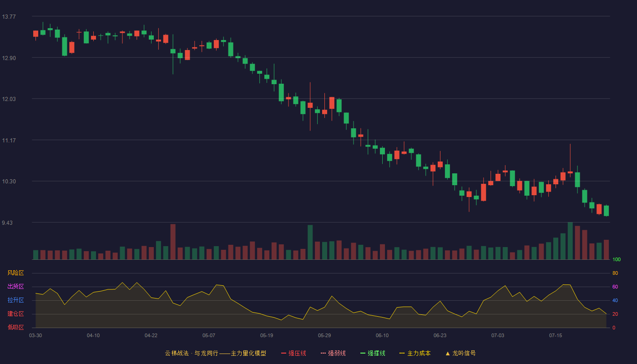Screen dimensions: 637x364
Task: Click the 03-30 date axis label
Action: point(35,335)
